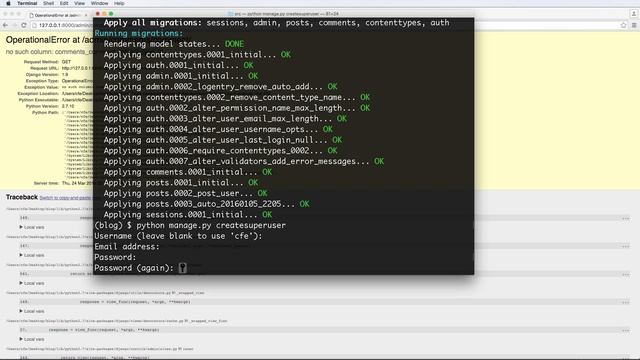Expand the ellipsis on the line 541 row
The width and height of the screenshot is (640, 360).
[625, 274]
